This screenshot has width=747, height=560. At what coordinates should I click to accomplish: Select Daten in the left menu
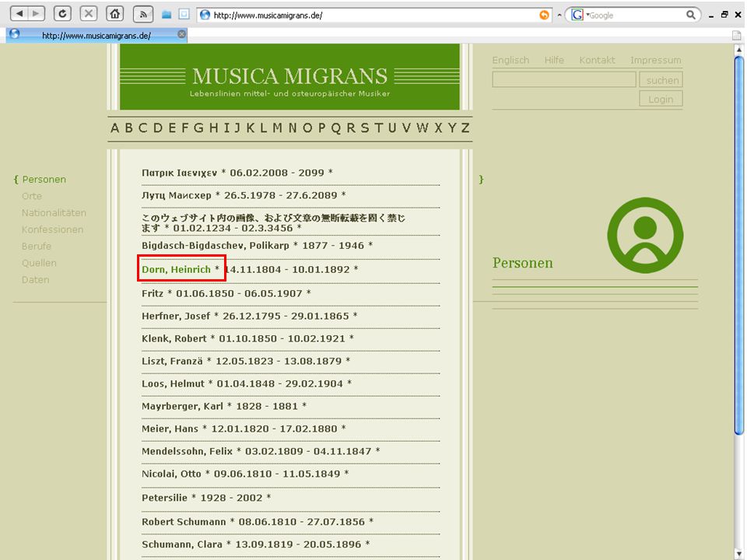click(35, 279)
